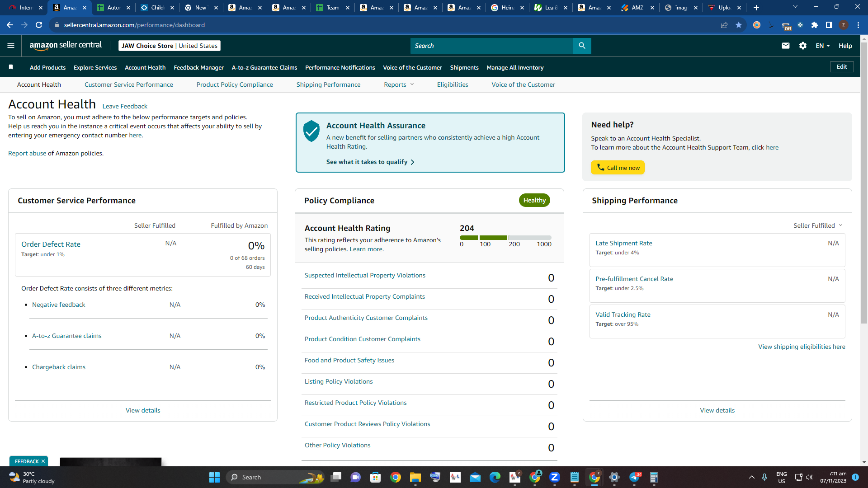Expand the Reports dropdown menu
Screen dimensions: 868x488
click(x=399, y=84)
